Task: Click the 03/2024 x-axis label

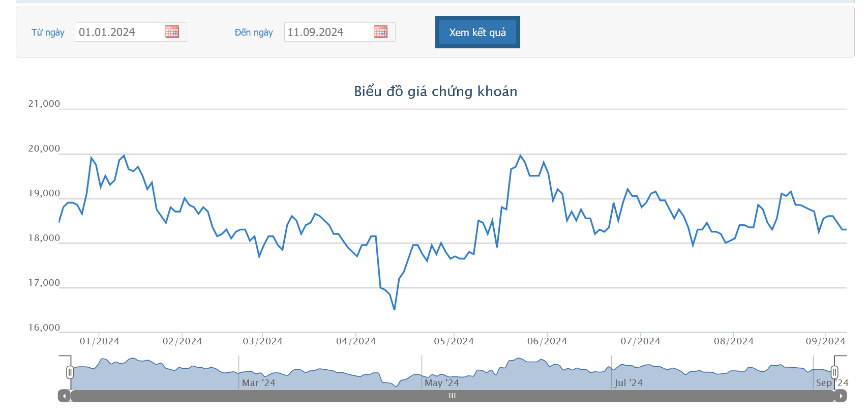Action: coord(262,341)
